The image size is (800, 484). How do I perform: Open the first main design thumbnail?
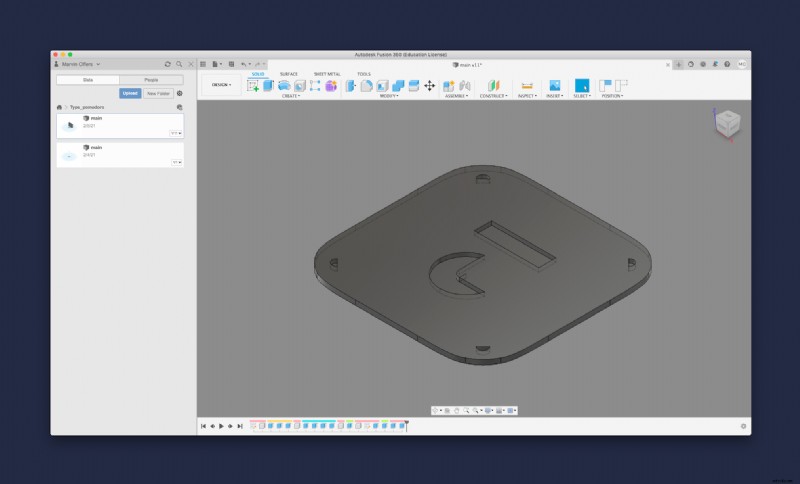pyautogui.click(x=69, y=126)
